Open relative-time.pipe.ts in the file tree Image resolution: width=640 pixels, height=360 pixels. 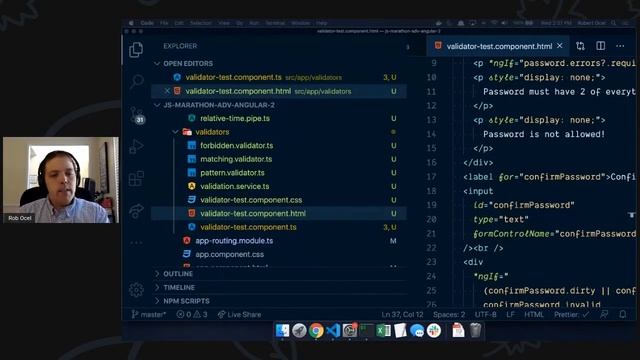(x=279, y=118)
